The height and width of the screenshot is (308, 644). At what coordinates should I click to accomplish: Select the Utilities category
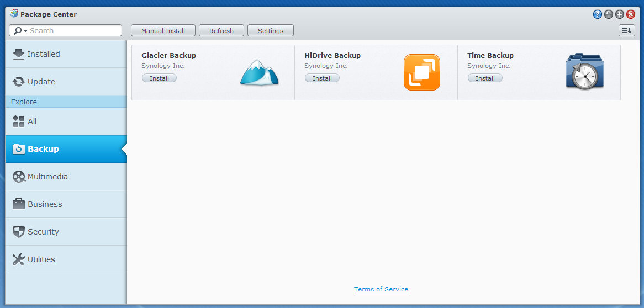(66, 259)
